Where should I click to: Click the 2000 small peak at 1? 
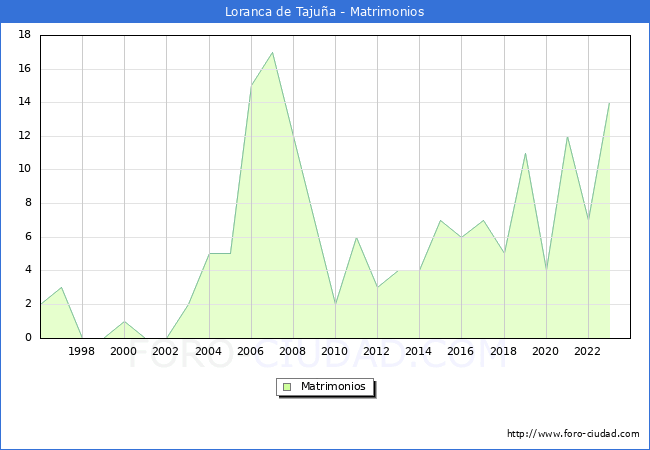pos(124,322)
